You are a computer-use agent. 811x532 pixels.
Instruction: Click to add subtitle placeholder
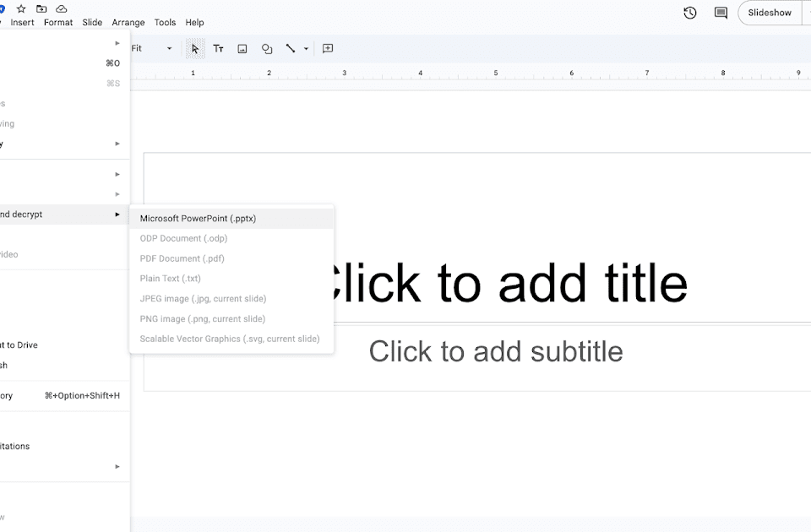point(496,351)
